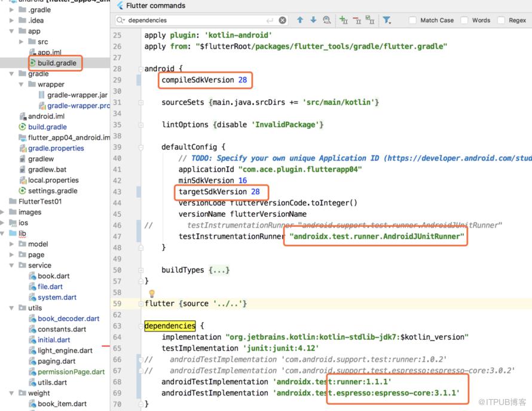532x411 pixels.
Task: Click the new-line arrow in the search field
Action: pos(270,21)
